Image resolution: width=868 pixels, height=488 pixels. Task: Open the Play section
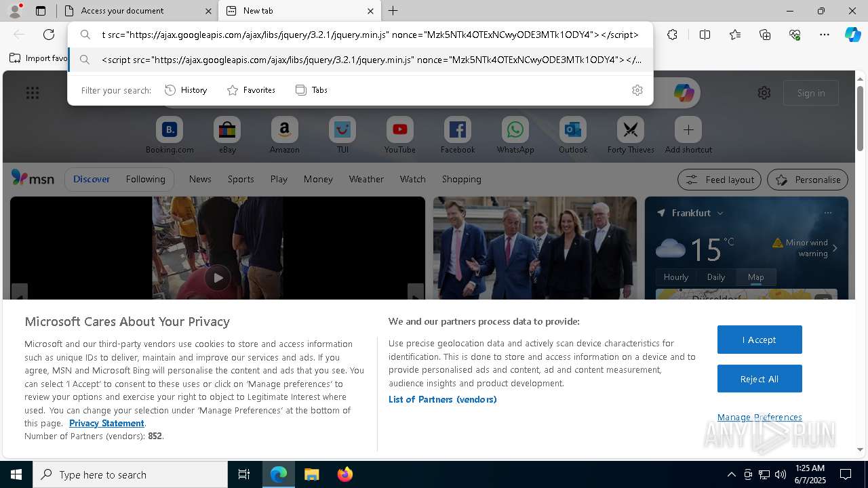[x=279, y=179]
